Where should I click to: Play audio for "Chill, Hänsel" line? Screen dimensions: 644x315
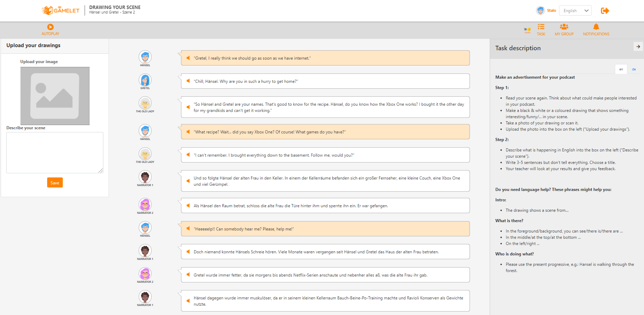(188, 81)
